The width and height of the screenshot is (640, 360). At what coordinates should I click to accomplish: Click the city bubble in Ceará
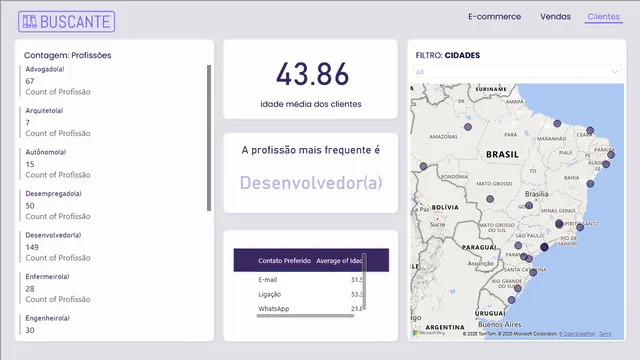590,131
